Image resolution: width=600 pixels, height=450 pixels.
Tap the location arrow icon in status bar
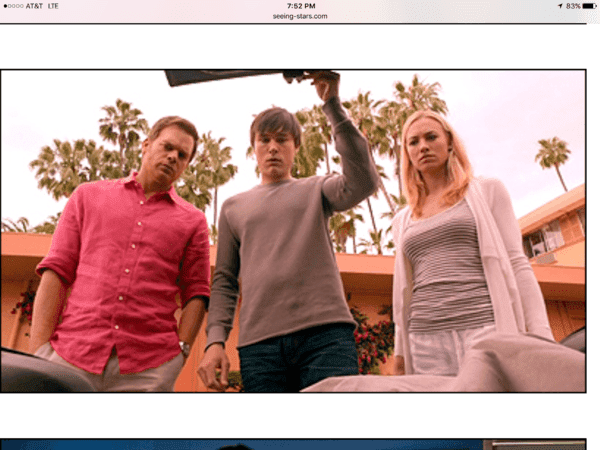(x=560, y=6)
